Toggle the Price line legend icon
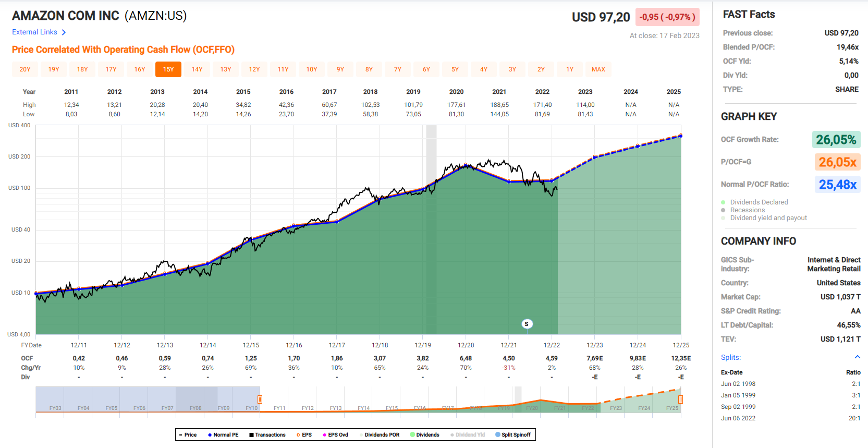 pyautogui.click(x=180, y=435)
